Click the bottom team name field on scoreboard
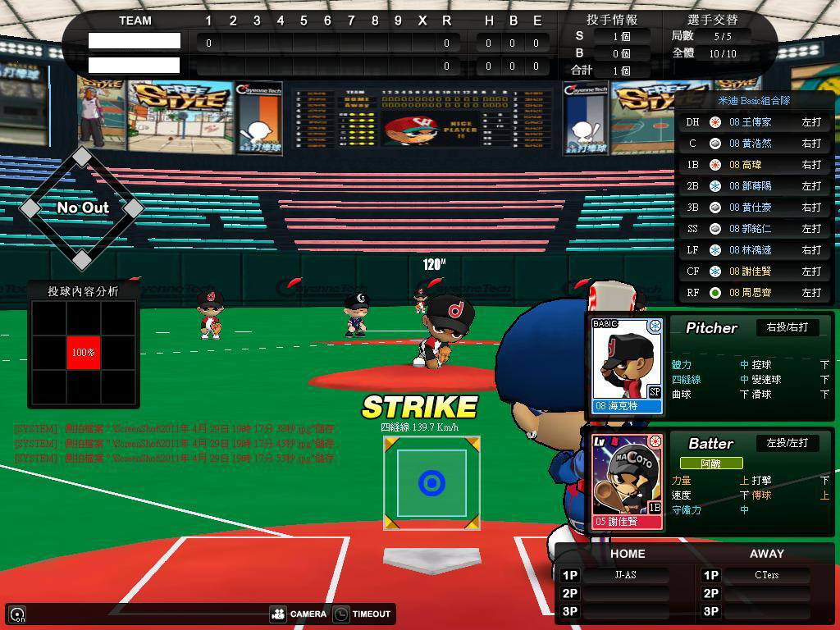 click(x=134, y=66)
